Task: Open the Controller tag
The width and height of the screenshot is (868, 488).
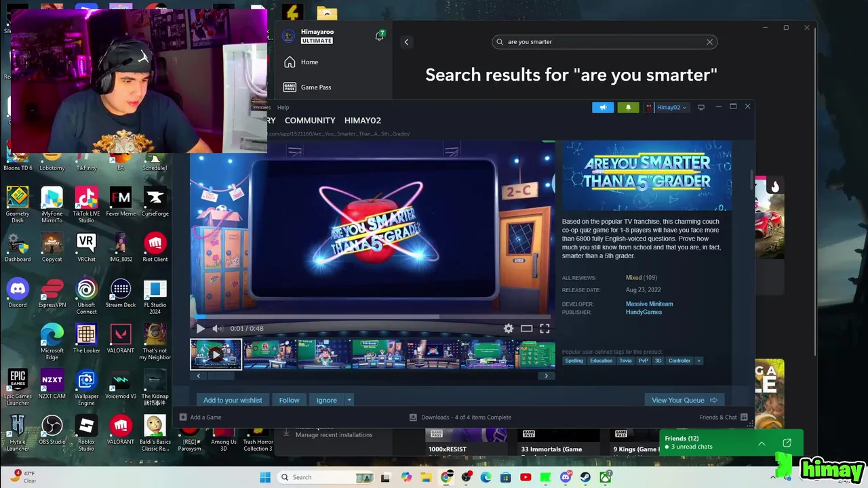Action: pos(679,361)
